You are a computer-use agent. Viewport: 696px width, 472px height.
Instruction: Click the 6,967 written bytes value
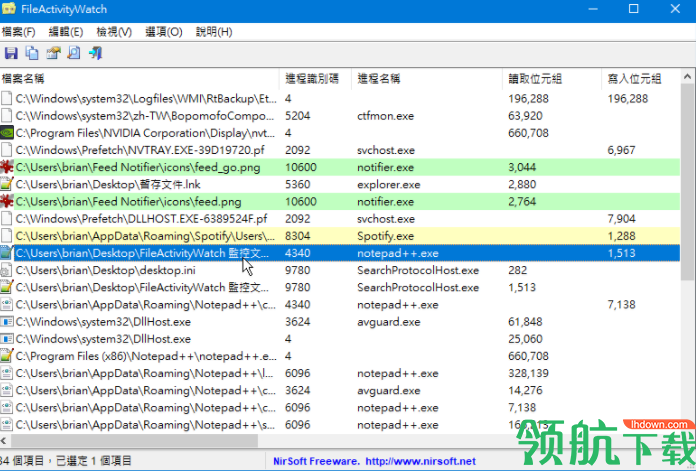(621, 150)
